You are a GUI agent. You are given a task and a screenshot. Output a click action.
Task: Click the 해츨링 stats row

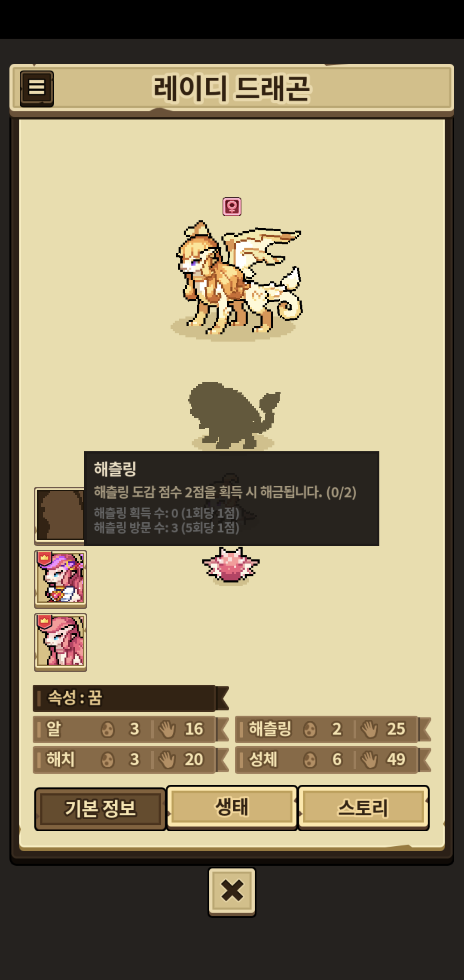coord(333,729)
